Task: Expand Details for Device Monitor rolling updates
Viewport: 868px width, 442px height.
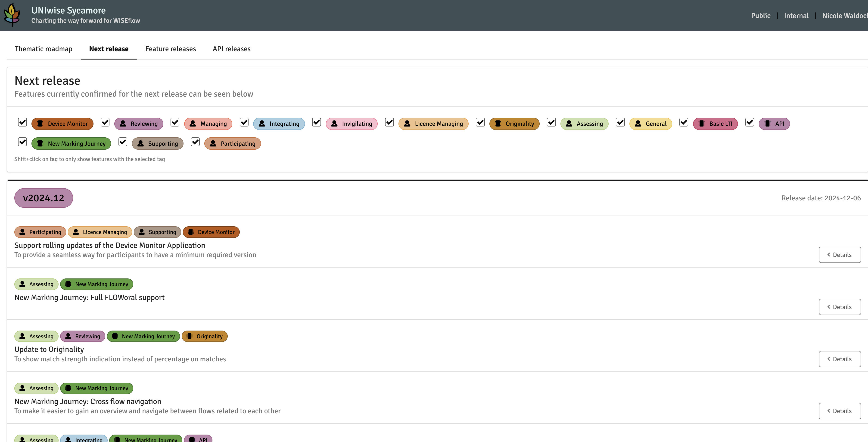Action: [x=840, y=255]
